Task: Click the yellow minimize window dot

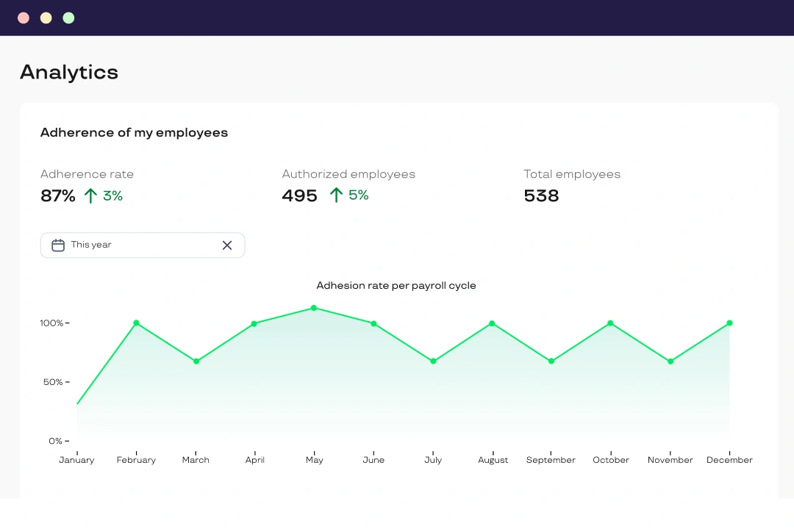Action: (x=46, y=18)
